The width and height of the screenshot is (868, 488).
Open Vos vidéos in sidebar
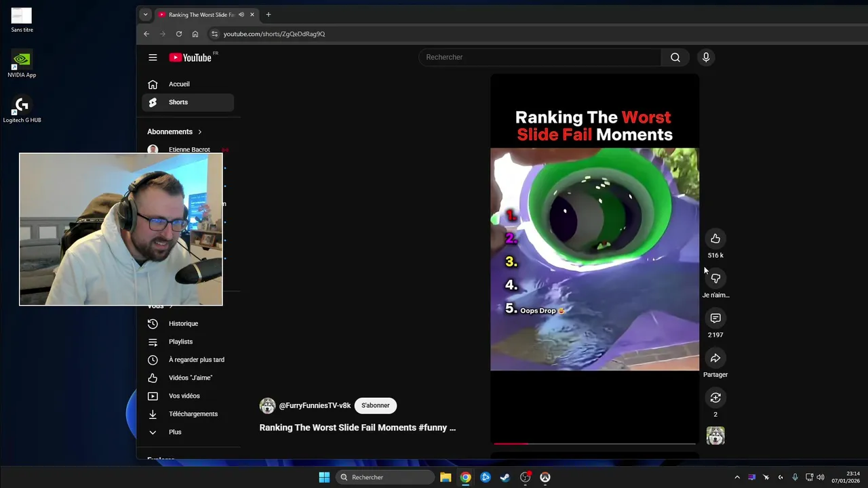coord(188,396)
